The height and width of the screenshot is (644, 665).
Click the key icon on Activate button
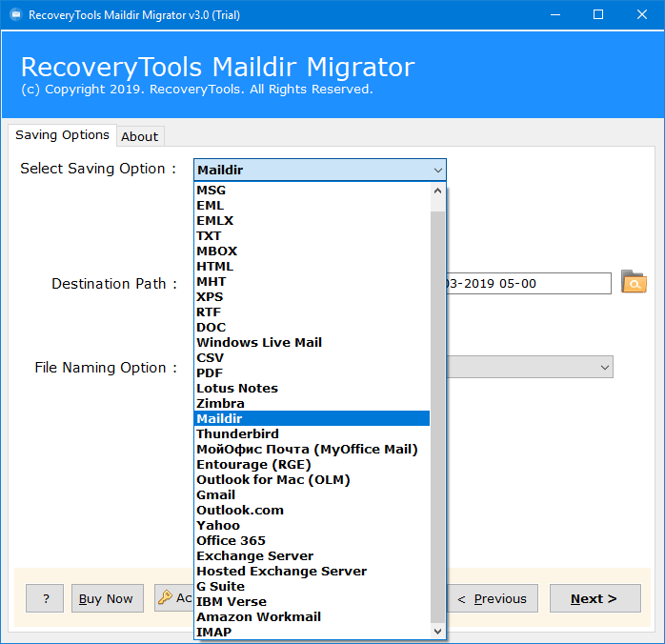(x=165, y=597)
